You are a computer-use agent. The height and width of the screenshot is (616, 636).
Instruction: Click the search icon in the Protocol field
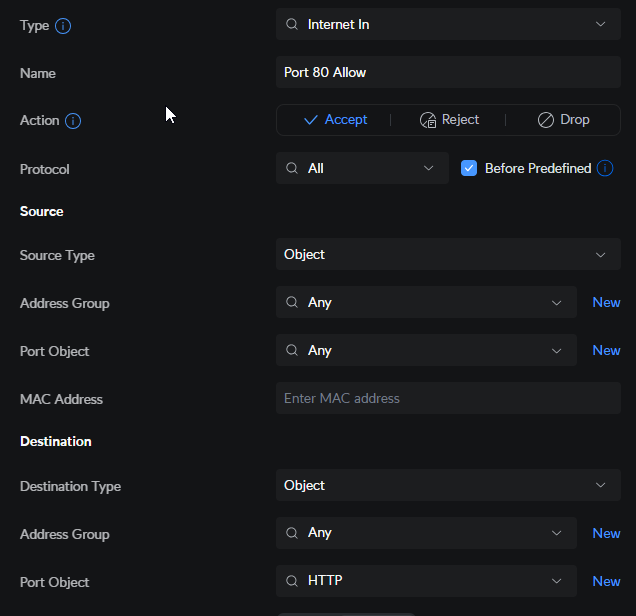292,168
